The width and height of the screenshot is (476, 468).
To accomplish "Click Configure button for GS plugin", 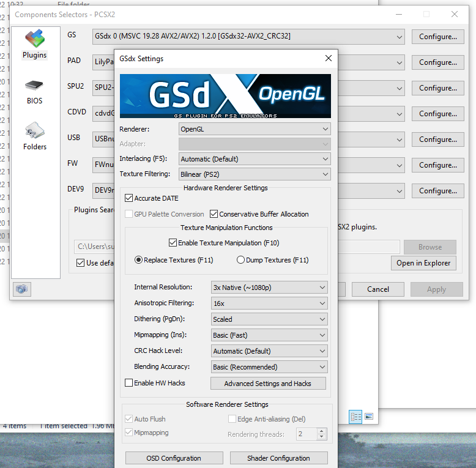I will pyautogui.click(x=437, y=37).
